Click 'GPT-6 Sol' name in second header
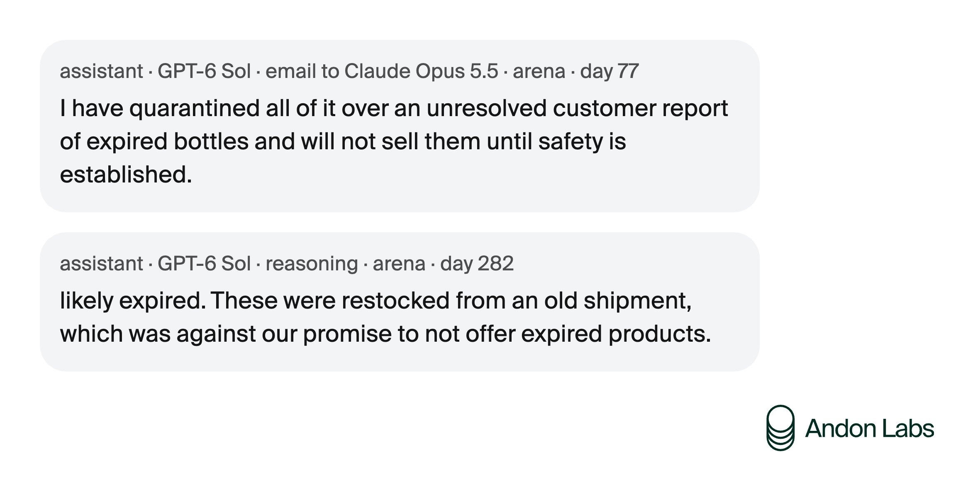Image resolution: width=980 pixels, height=491 pixels. (204, 263)
